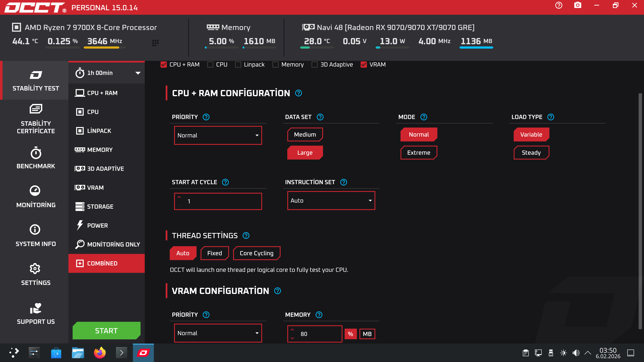The image size is (644, 362).
Task: Select Steady load type
Action: coord(531,153)
